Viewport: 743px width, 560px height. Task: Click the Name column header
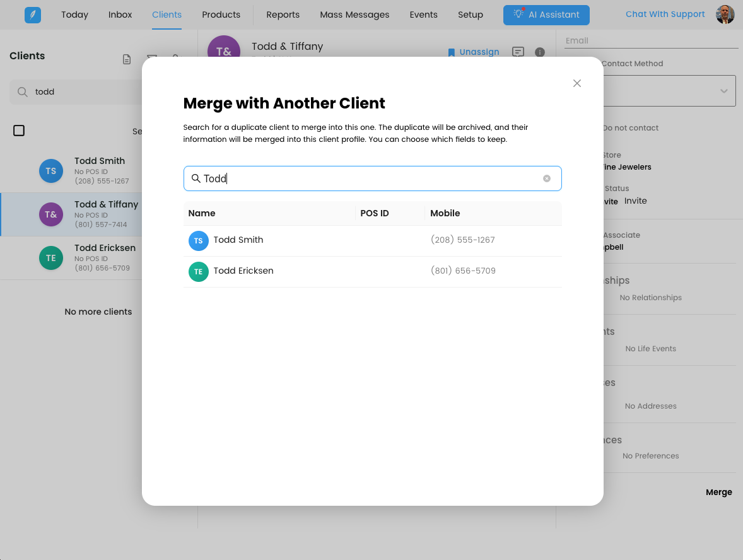[201, 213]
